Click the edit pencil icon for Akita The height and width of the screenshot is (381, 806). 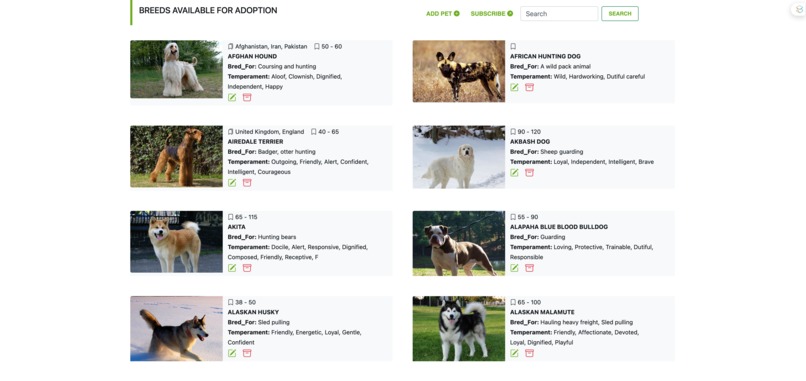pyautogui.click(x=232, y=268)
